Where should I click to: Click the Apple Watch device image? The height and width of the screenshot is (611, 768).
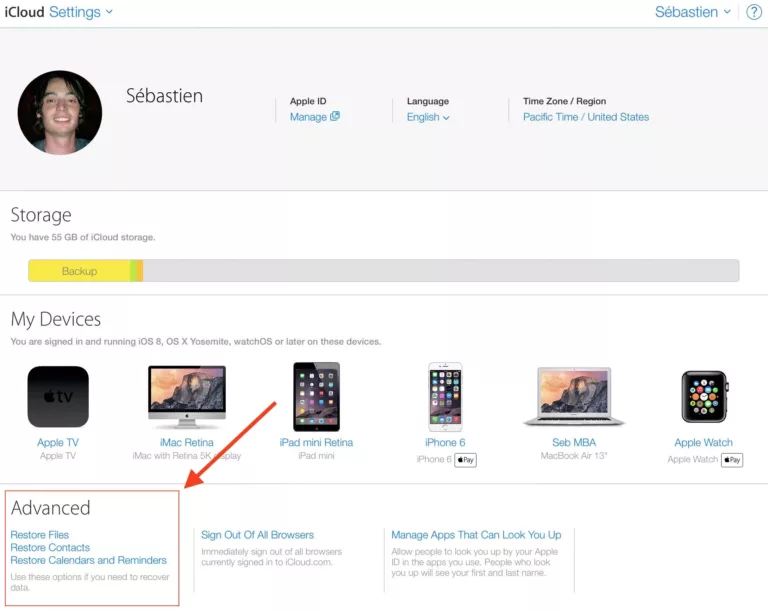click(x=704, y=396)
